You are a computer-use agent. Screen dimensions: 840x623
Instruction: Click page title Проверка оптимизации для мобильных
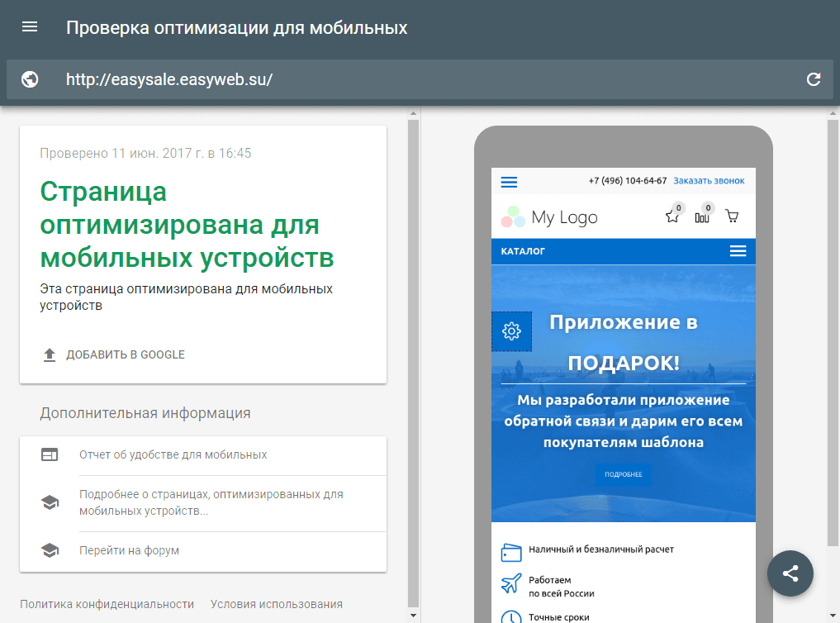point(237,27)
